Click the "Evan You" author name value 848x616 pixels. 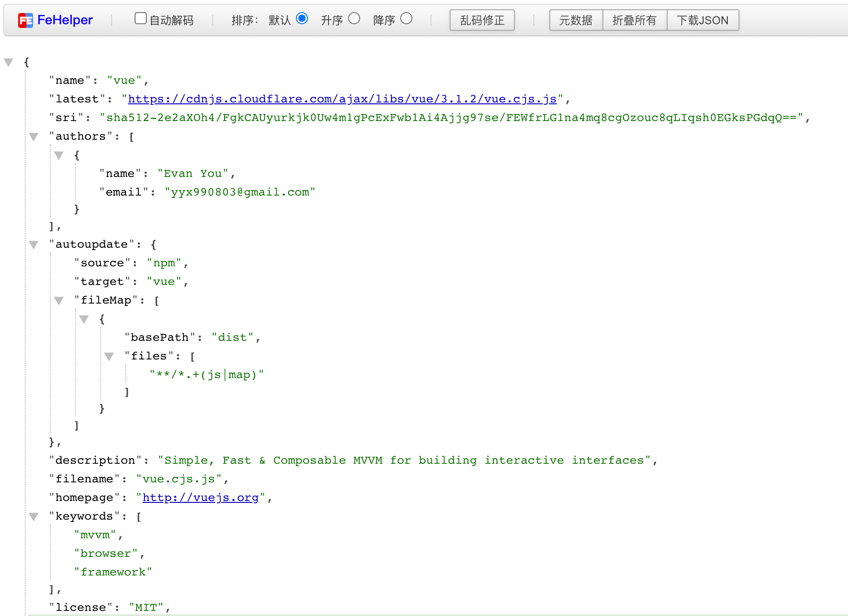tap(193, 174)
